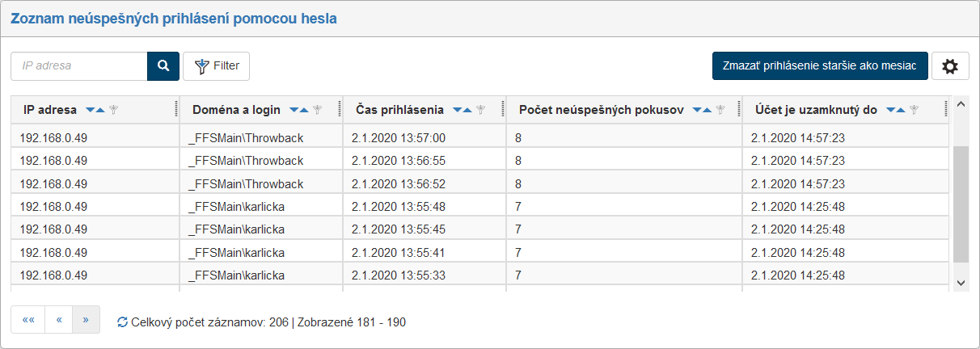
Task: Focus the IP adresa search field
Action: coord(79,66)
